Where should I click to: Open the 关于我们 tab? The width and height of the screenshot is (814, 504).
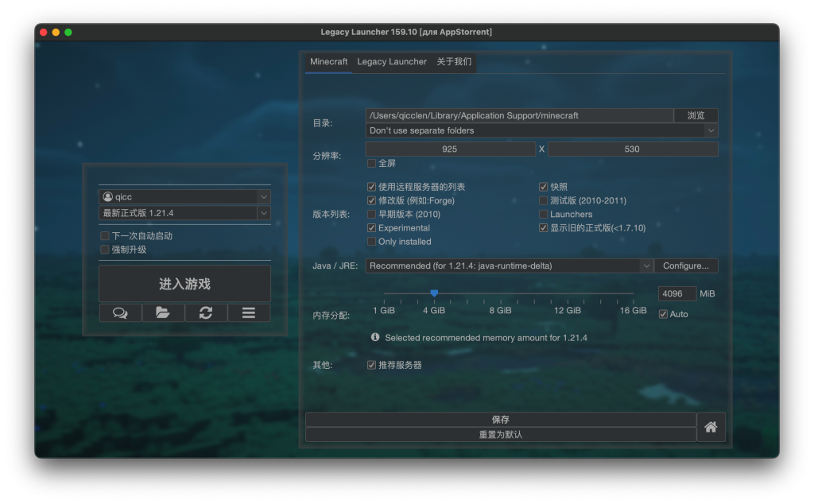point(454,62)
